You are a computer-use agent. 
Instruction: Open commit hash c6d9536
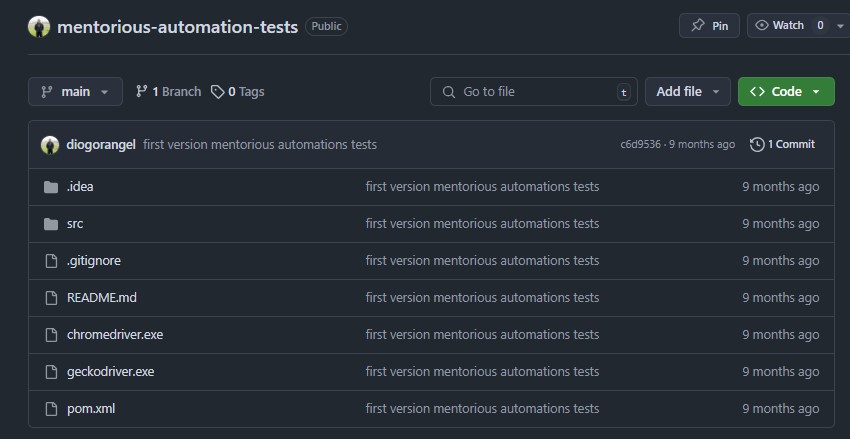[640, 144]
